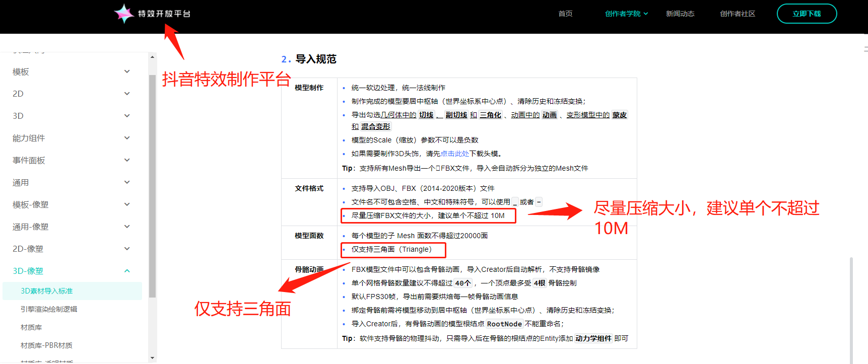868x364 pixels.
Task: Open 材质库-PBR材质 in the sidebar
Action: click(46, 345)
